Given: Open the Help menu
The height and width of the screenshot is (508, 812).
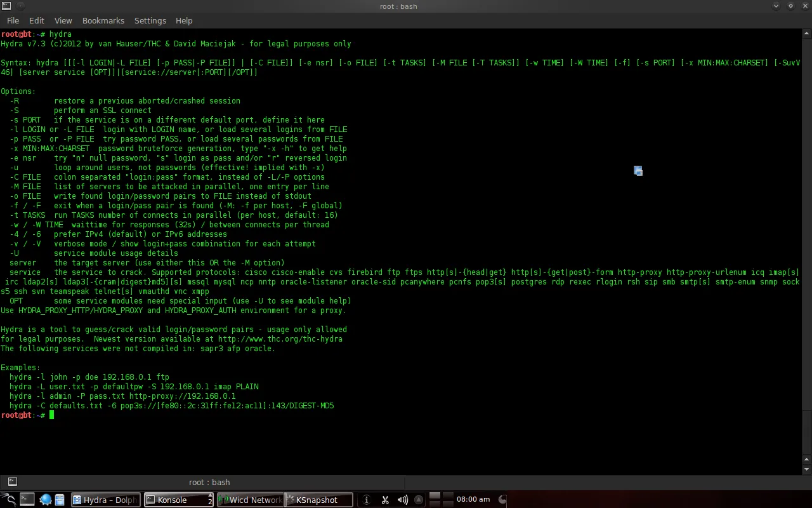Looking at the screenshot, I should point(184,20).
